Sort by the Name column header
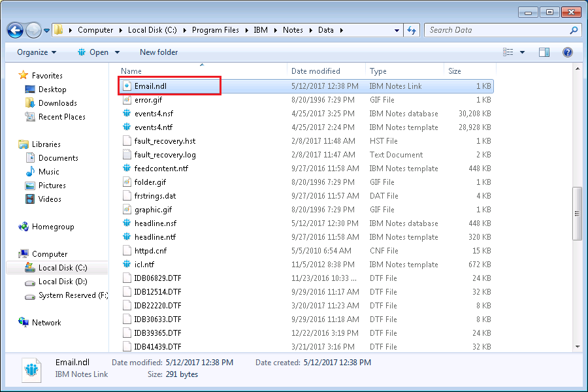588x392 pixels. (131, 71)
